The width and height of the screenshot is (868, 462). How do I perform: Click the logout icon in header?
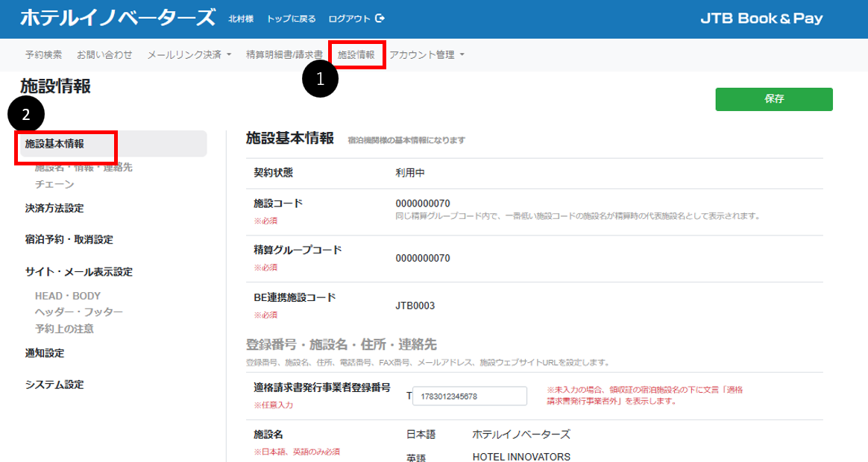[380, 19]
